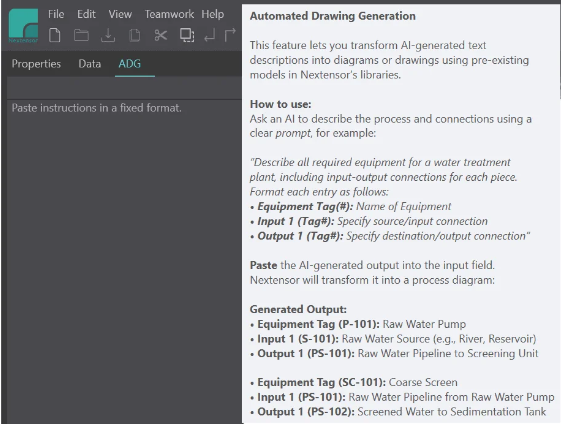Image resolution: width=566 pixels, height=427 pixels.
Task: Select the ADG tab
Action: 130,64
